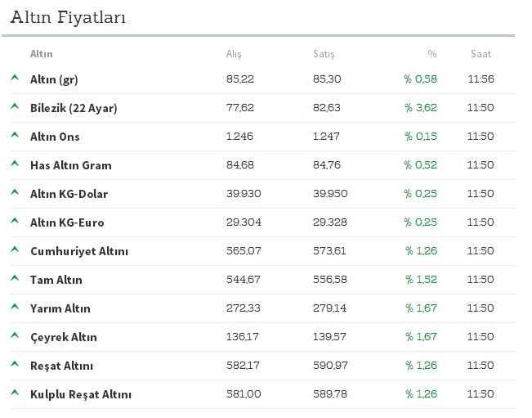
Task: Click the green up arrow beside Altın (gr)
Action: [15, 78]
